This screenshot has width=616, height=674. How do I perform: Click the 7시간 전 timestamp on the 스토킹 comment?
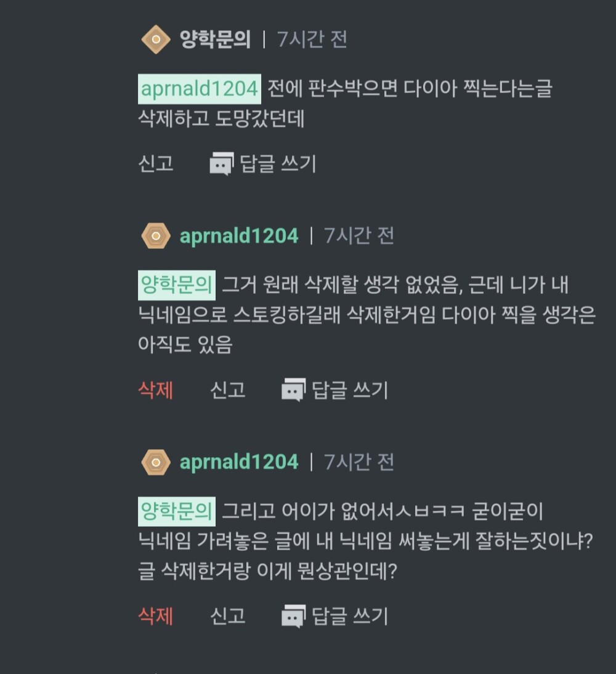tap(359, 236)
